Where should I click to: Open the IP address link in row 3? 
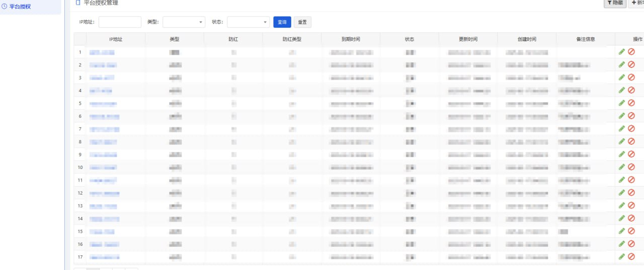(102, 77)
